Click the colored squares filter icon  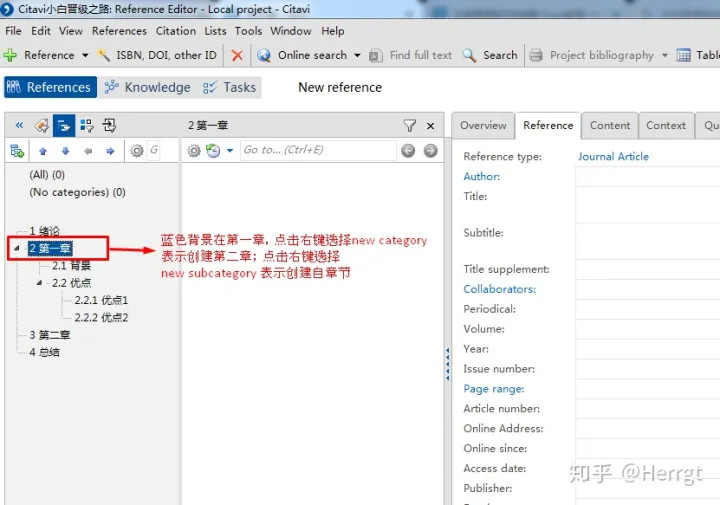click(87, 125)
